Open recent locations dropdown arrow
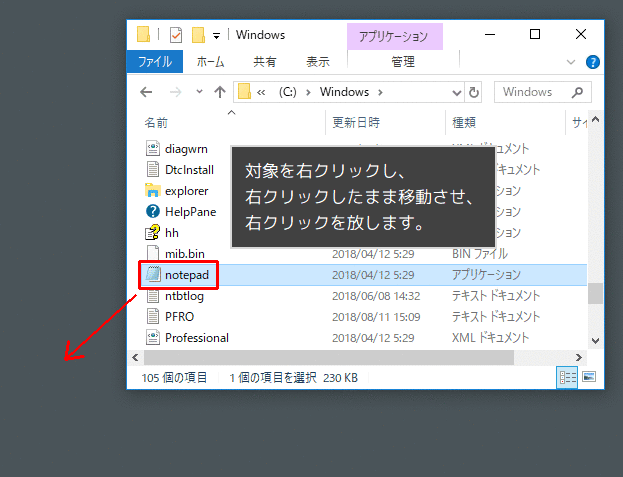623x477 pixels. (x=196, y=92)
